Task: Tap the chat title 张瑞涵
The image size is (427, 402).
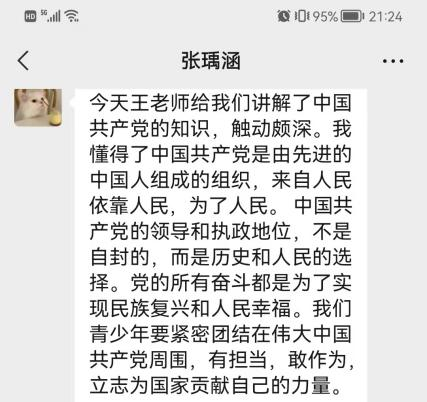Action: pyautogui.click(x=211, y=61)
